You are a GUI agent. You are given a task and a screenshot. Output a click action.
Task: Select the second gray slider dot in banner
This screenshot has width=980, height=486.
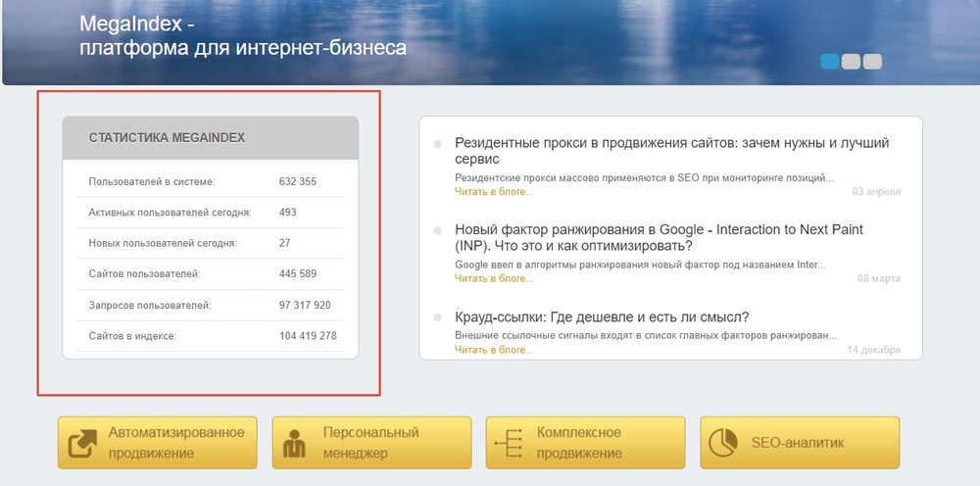click(851, 61)
